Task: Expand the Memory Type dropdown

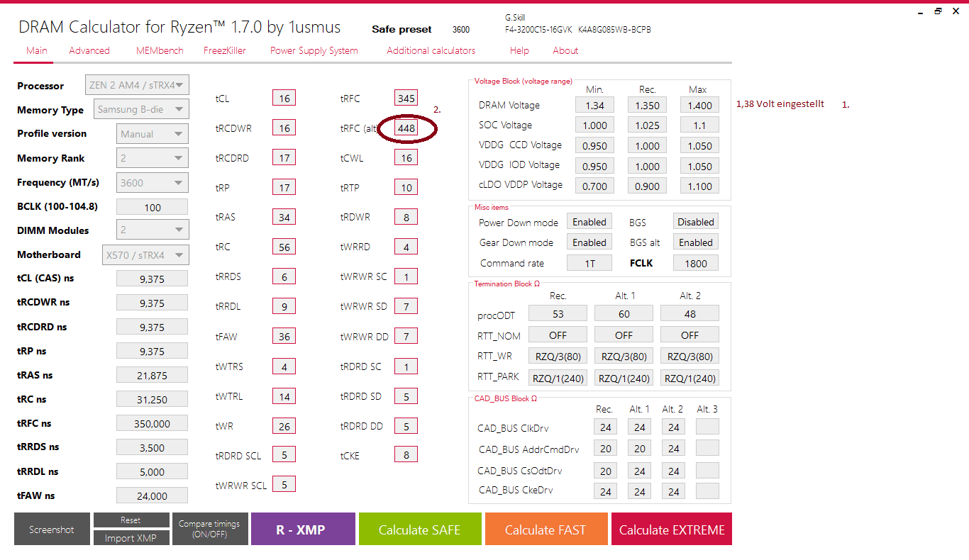Action: tap(141, 109)
